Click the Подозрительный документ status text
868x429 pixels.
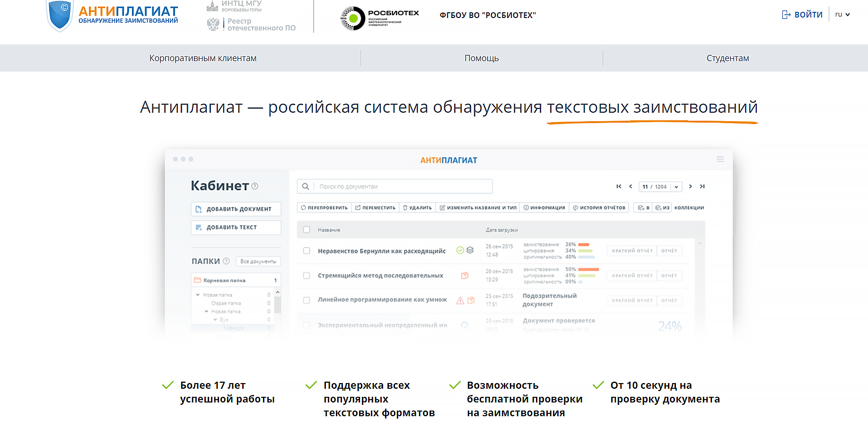coord(550,300)
